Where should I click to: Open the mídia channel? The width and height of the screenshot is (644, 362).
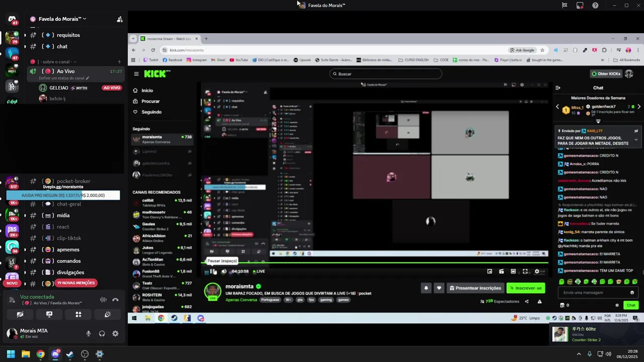pos(75,215)
